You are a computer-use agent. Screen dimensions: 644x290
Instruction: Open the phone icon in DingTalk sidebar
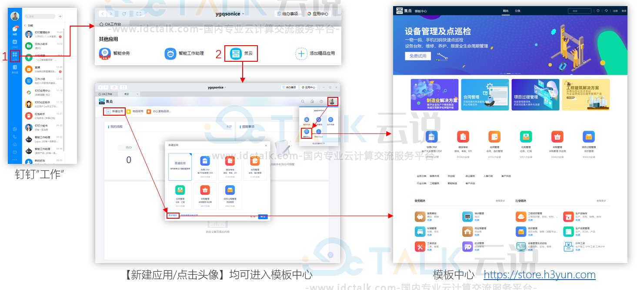pos(15,137)
